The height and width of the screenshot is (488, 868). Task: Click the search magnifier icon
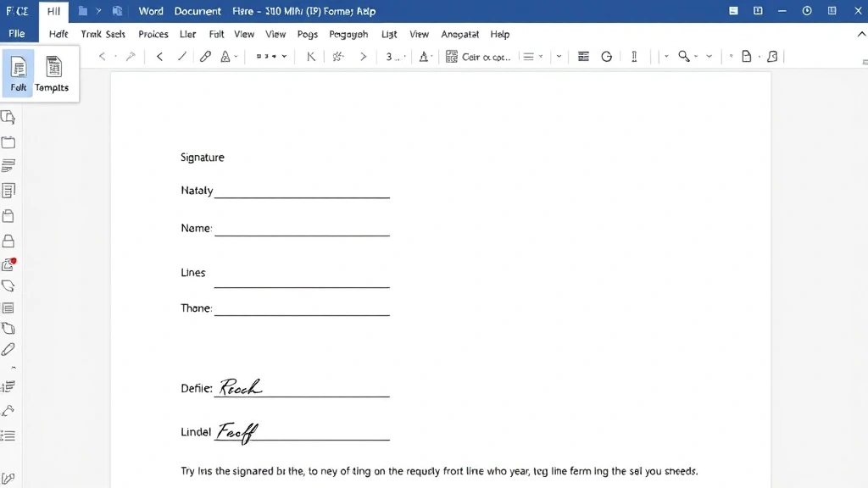coord(683,56)
